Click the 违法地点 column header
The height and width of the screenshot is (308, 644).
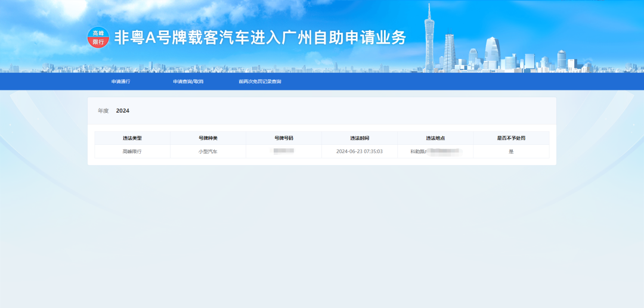pos(435,138)
